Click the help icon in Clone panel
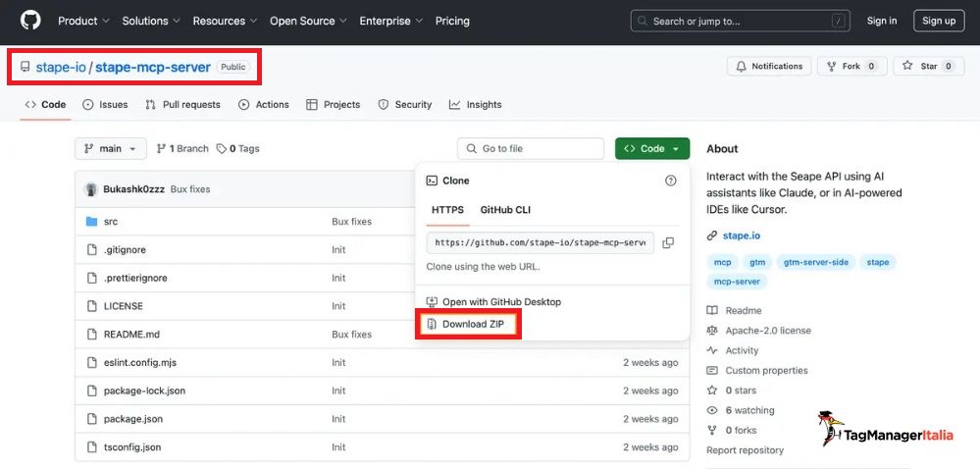Screen dimensions: 980x470 click(671, 181)
